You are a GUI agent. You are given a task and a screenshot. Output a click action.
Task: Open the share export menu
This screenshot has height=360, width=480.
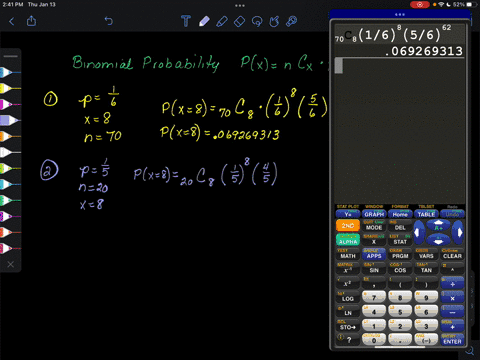(x=31, y=21)
